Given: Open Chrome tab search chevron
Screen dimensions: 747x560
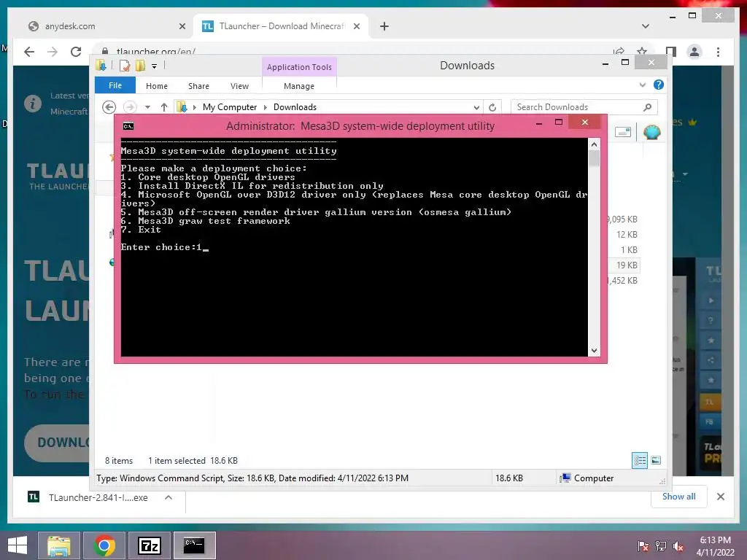Looking at the screenshot, I should [x=646, y=26].
